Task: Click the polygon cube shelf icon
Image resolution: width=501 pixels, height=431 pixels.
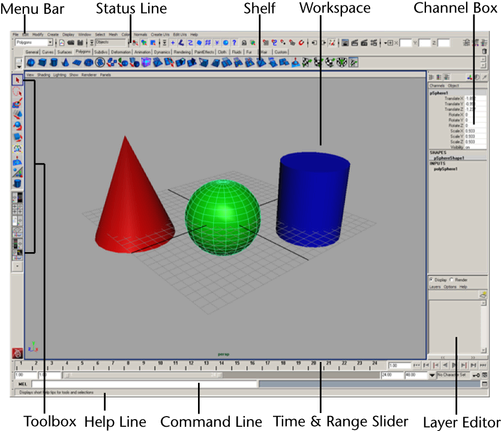Action: pos(42,62)
